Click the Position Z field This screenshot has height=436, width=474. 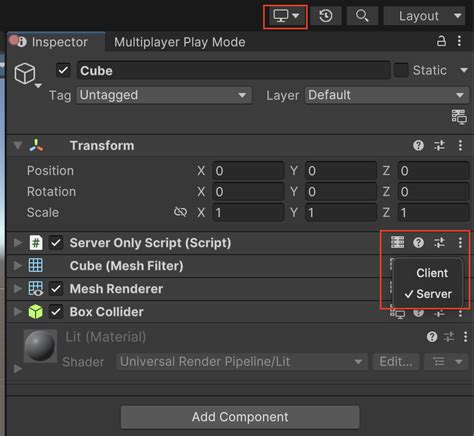click(434, 171)
